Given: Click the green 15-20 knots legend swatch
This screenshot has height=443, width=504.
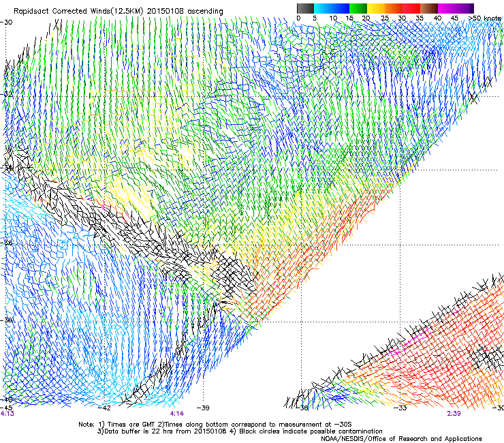Looking at the screenshot, I should [x=358, y=8].
